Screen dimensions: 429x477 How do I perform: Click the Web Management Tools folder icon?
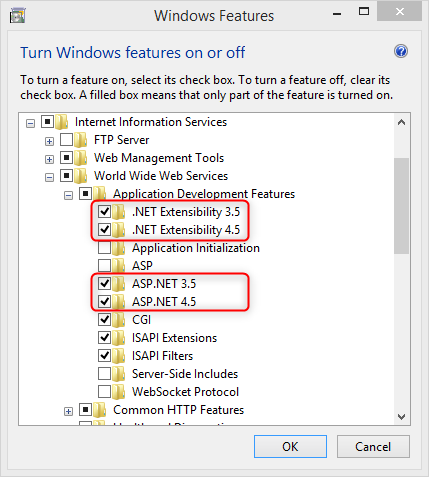click(x=80, y=158)
